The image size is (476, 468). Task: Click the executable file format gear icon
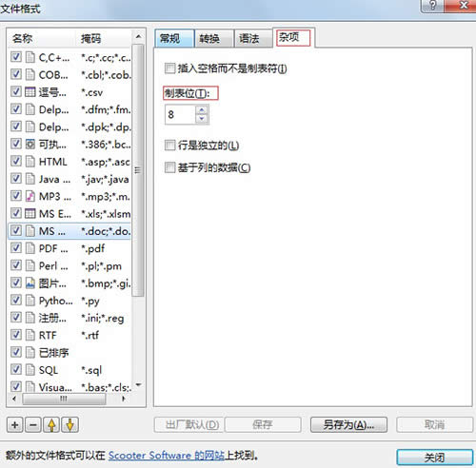pos(30,145)
